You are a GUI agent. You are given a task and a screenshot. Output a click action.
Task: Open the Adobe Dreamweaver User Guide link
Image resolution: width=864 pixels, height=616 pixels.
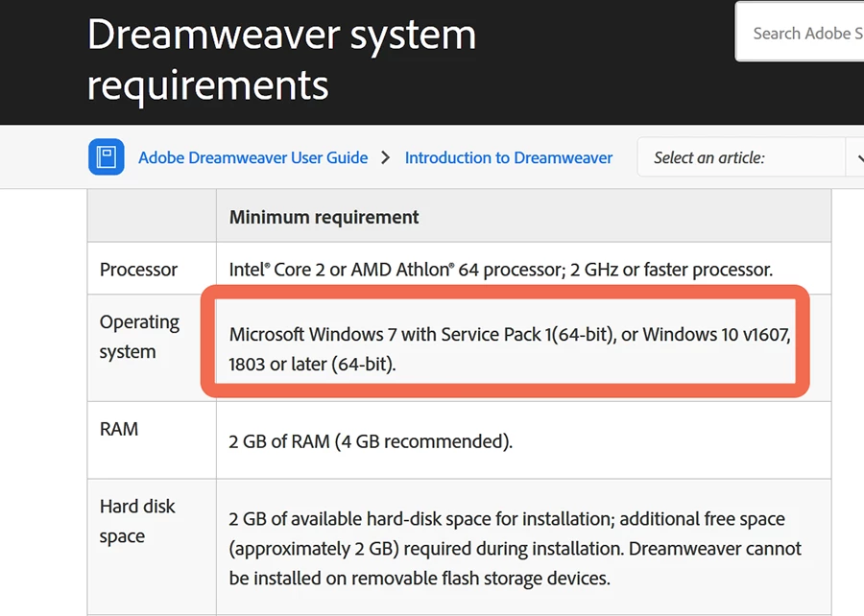click(x=252, y=158)
